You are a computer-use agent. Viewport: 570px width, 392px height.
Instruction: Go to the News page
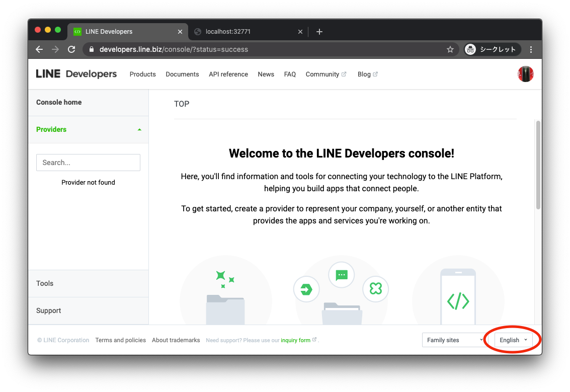tap(266, 74)
